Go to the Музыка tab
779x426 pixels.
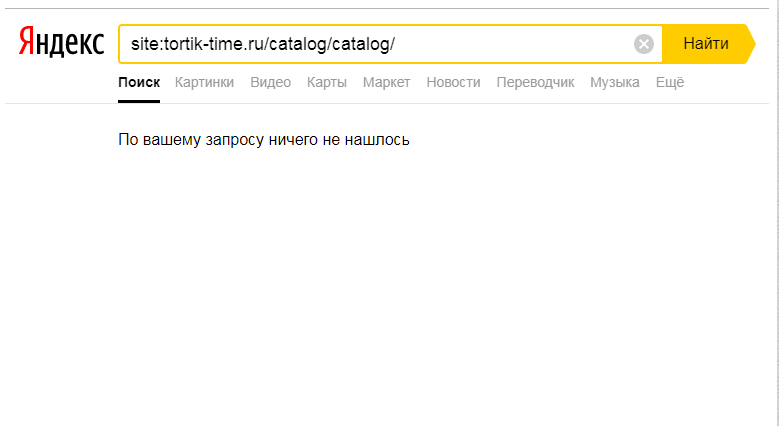(615, 83)
